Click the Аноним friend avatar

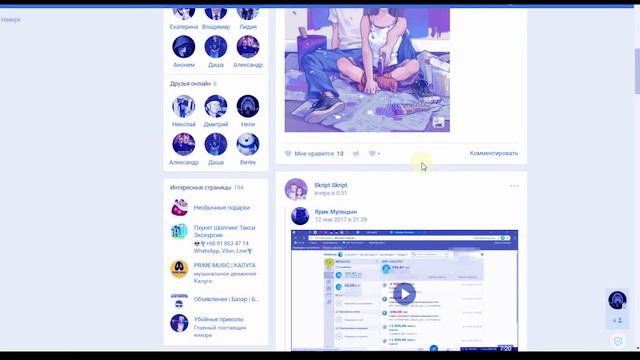click(184, 47)
